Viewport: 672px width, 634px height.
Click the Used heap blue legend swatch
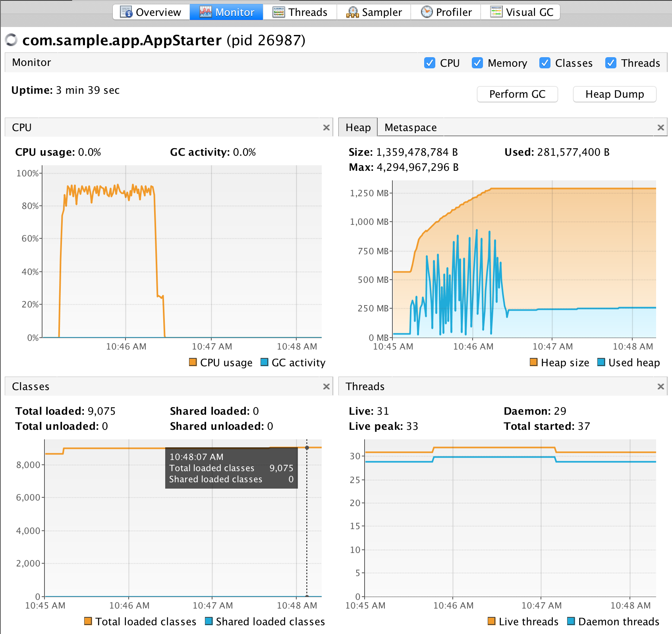601,362
